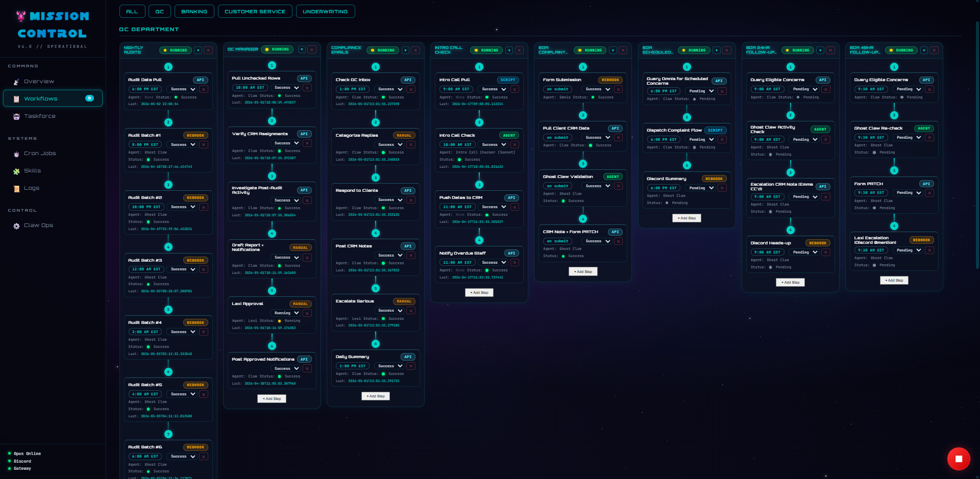The height and width of the screenshot is (479, 980).
Task: Open status dropdown for Audit Batch #1
Action: (x=183, y=145)
